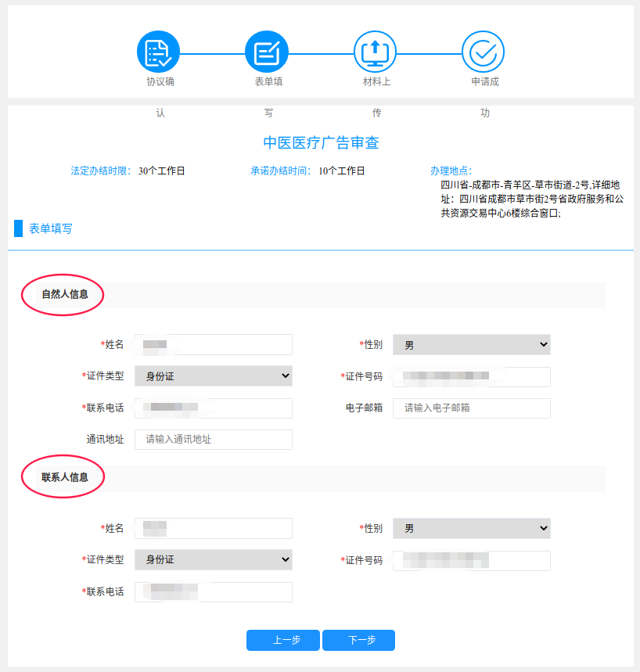Open 性别 dropdown under 联系人信息
The image size is (640, 672).
[471, 529]
